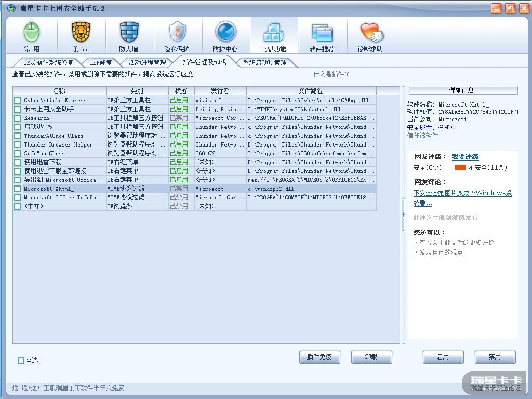Open the 隐私保护 shield icon
Image resolution: width=532 pixels, height=399 pixels.
coord(177,36)
